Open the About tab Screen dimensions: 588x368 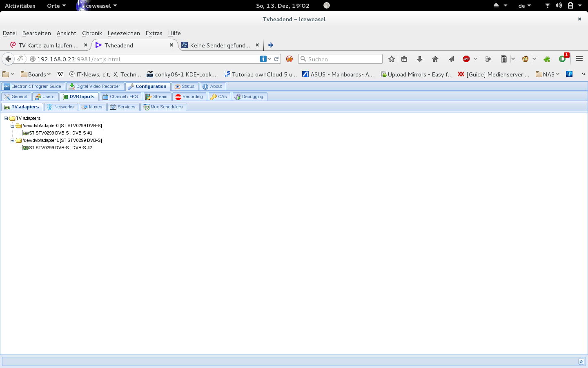point(213,86)
